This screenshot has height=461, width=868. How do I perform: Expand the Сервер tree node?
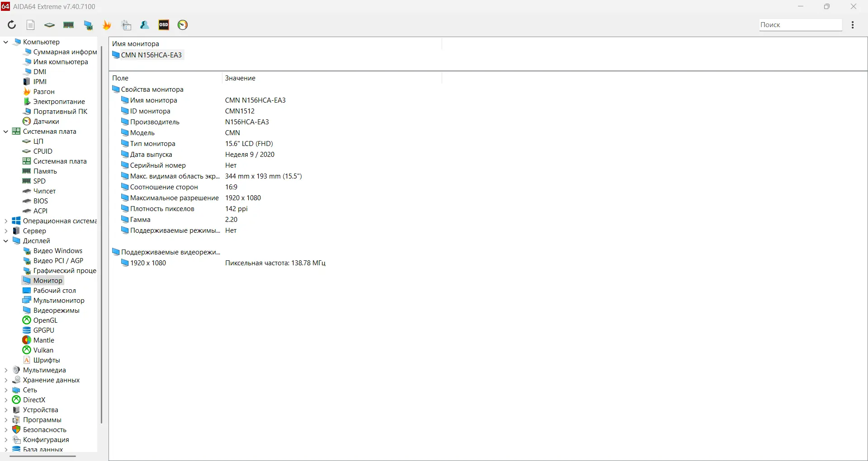pos(6,231)
